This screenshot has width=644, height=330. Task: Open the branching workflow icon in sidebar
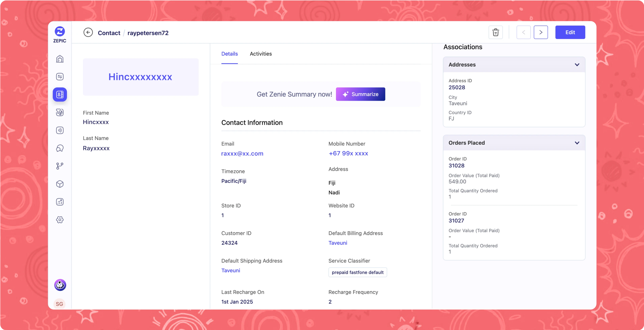click(60, 166)
